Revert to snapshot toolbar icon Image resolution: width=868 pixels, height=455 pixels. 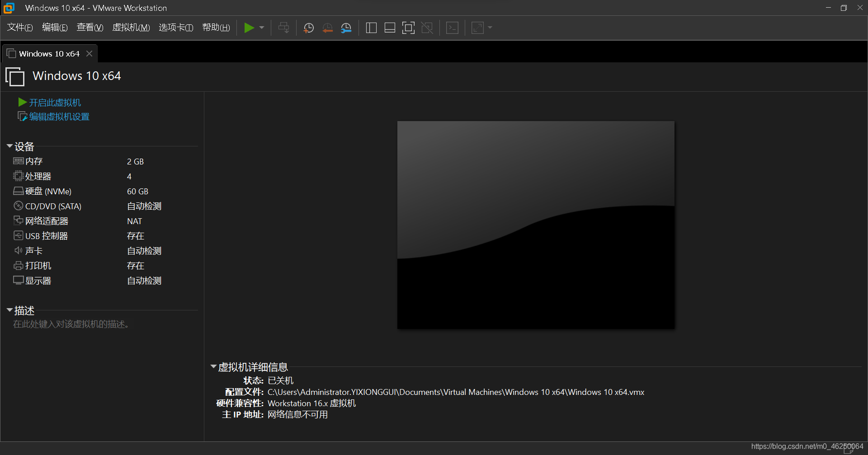[x=327, y=28]
